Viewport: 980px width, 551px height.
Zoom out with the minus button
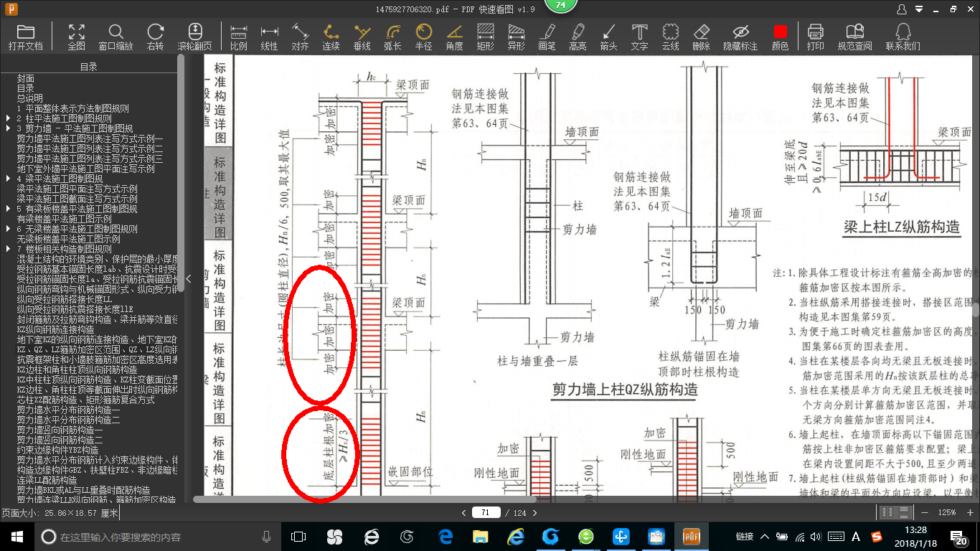pos(923,512)
